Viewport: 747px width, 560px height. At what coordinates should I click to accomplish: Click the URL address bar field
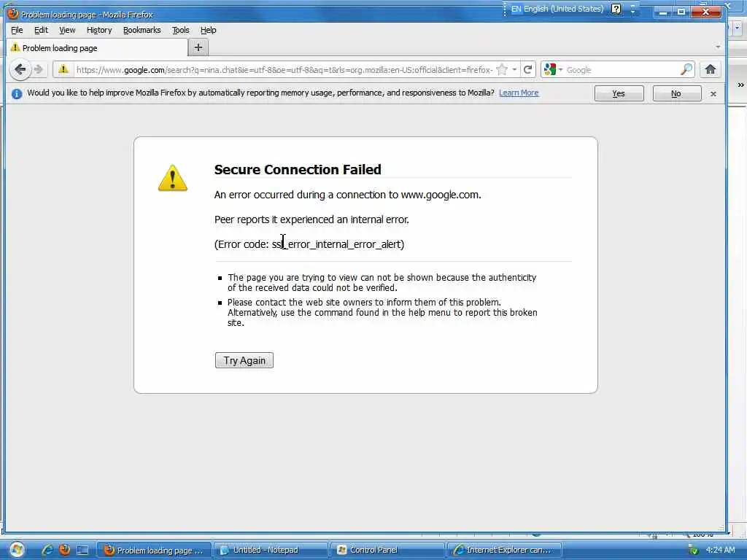[285, 69]
